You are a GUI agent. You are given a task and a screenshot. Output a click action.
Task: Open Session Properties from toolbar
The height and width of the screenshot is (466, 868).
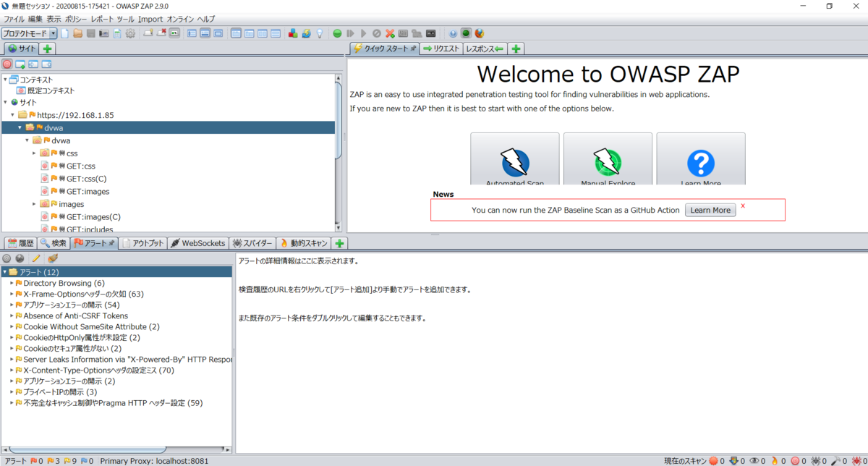pyautogui.click(x=117, y=33)
